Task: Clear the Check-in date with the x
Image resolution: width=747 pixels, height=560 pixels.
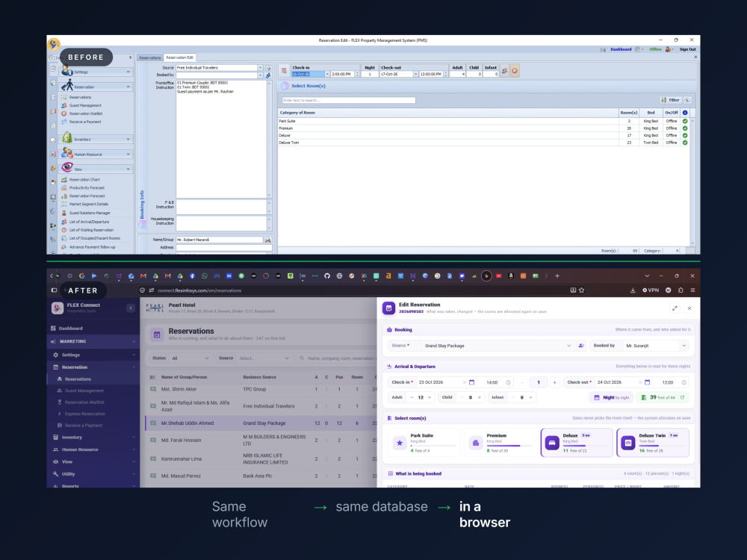Action: click(464, 382)
